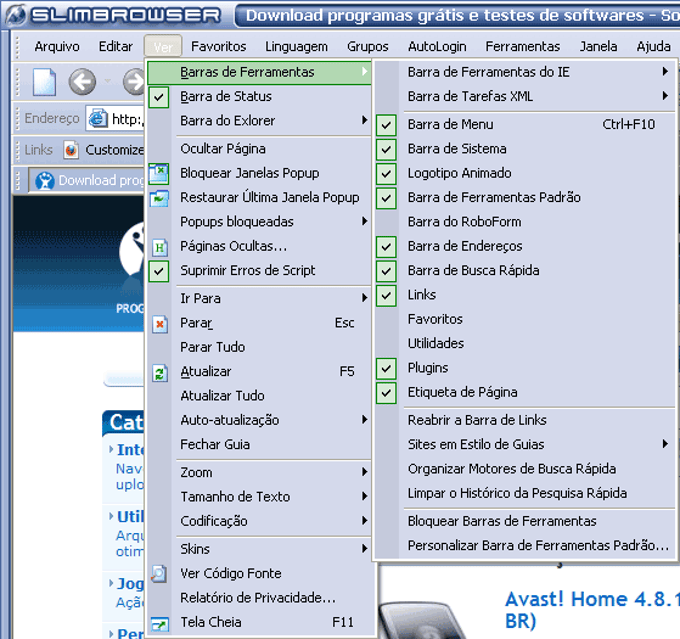This screenshot has width=680, height=639.
Task: Click the Tela Cheia fullscreen icon
Action: (x=160, y=623)
